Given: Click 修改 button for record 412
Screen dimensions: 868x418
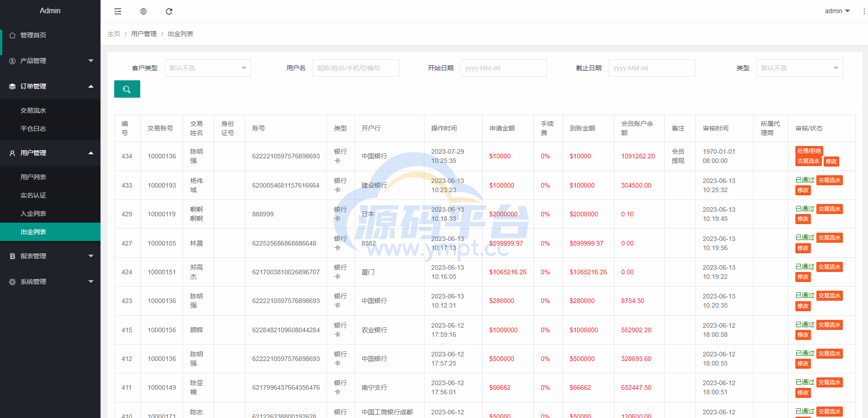Looking at the screenshot, I should click(x=803, y=364).
